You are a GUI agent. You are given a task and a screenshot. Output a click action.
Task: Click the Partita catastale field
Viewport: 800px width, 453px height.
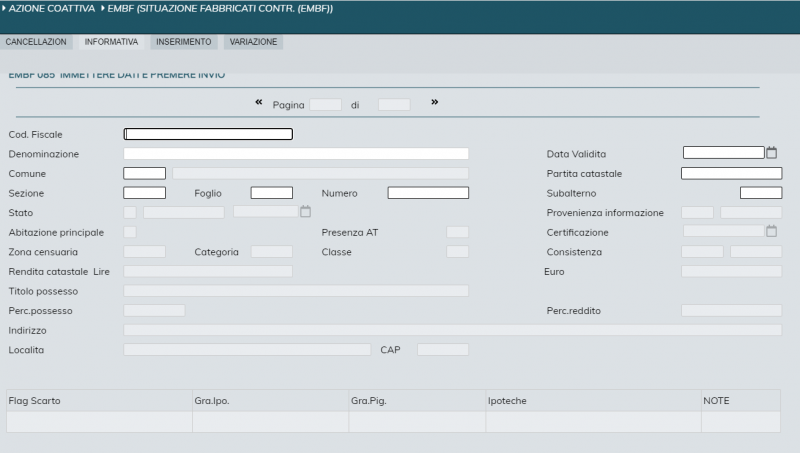click(731, 173)
